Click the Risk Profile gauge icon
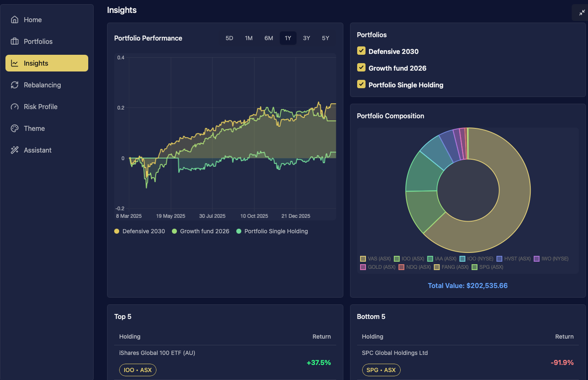 (x=15, y=107)
